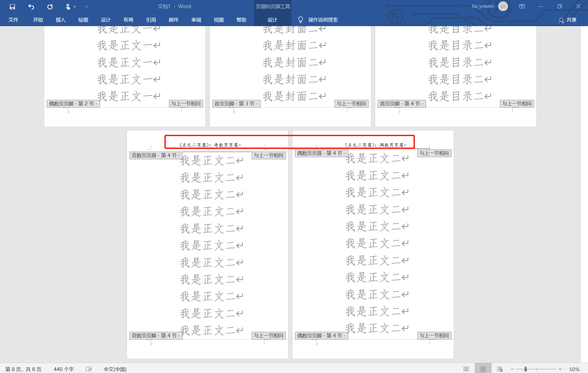Click the 中文(中国) language indicator
This screenshot has width=588, height=373.
click(115, 369)
